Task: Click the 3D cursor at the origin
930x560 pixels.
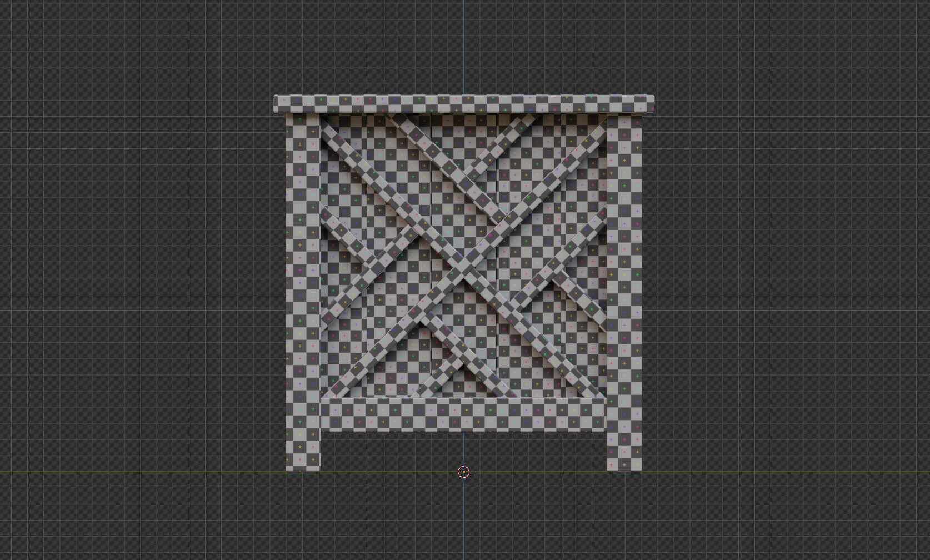Action: coord(463,472)
